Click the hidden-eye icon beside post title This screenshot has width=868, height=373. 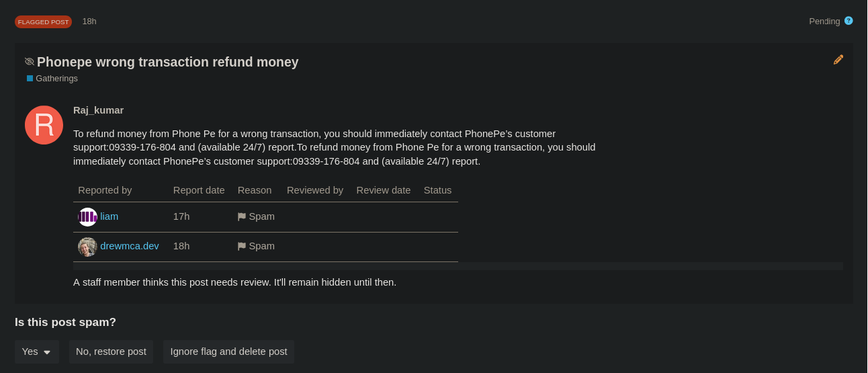(30, 62)
